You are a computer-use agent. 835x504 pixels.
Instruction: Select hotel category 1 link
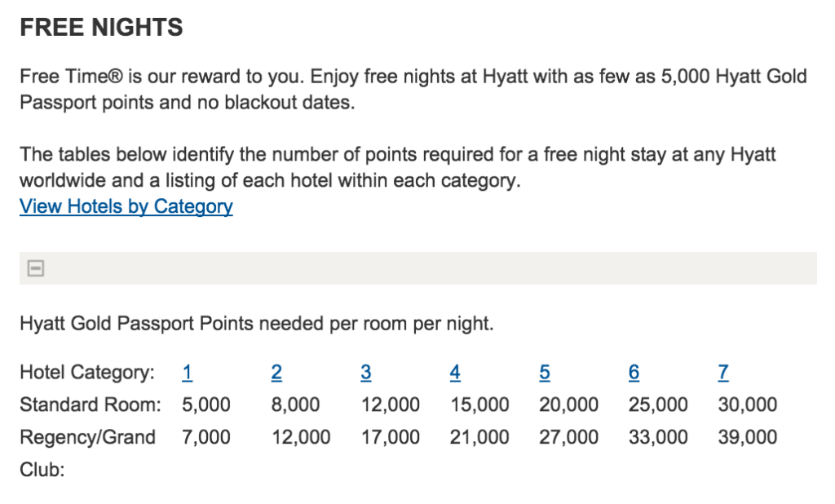coord(187,372)
